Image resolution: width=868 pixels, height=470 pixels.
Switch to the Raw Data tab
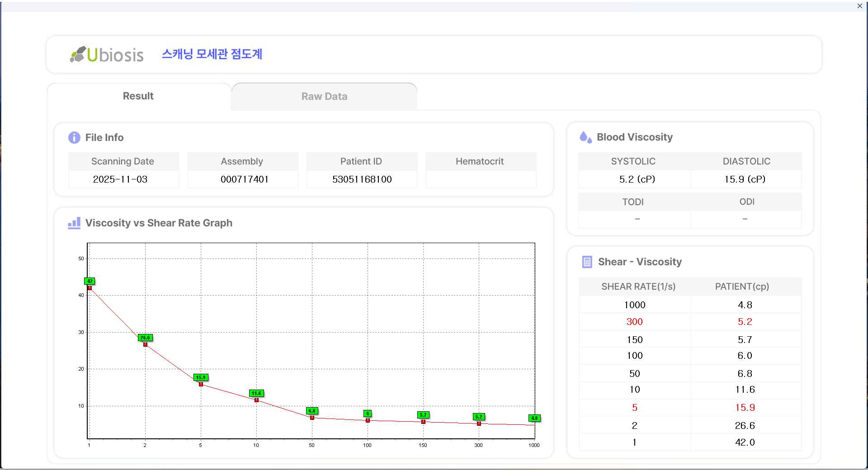click(x=324, y=96)
